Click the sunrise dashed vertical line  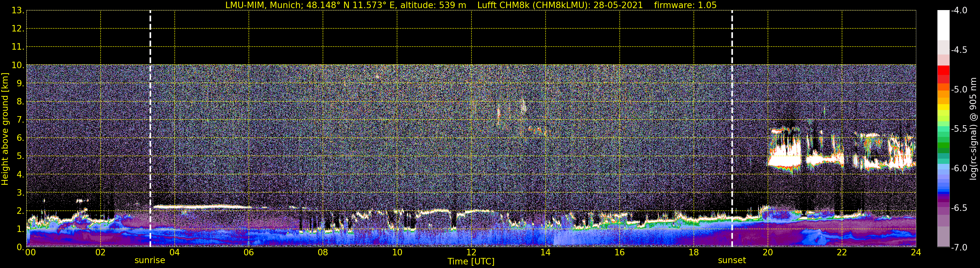[x=150, y=129]
